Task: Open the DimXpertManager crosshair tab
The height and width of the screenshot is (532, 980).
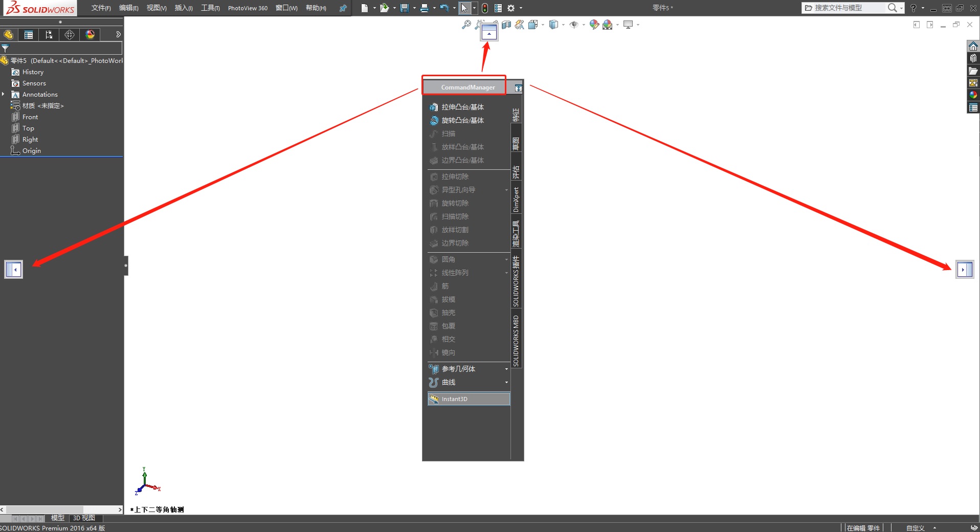Action: click(70, 35)
